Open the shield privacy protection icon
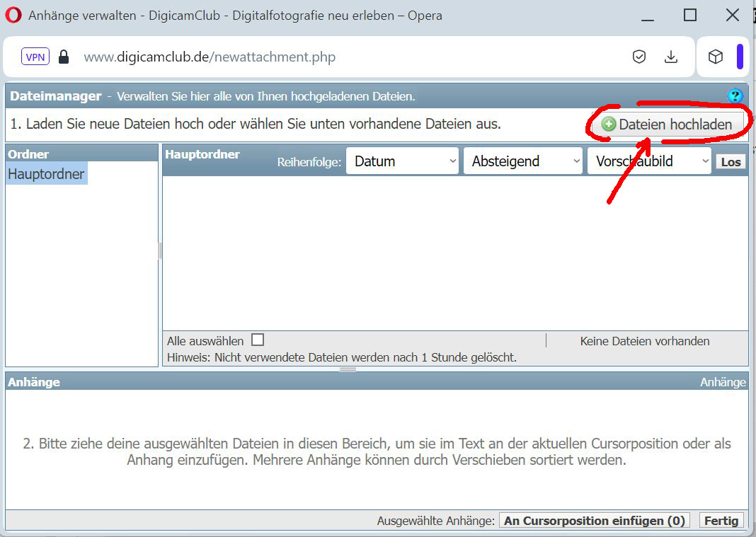 click(639, 57)
